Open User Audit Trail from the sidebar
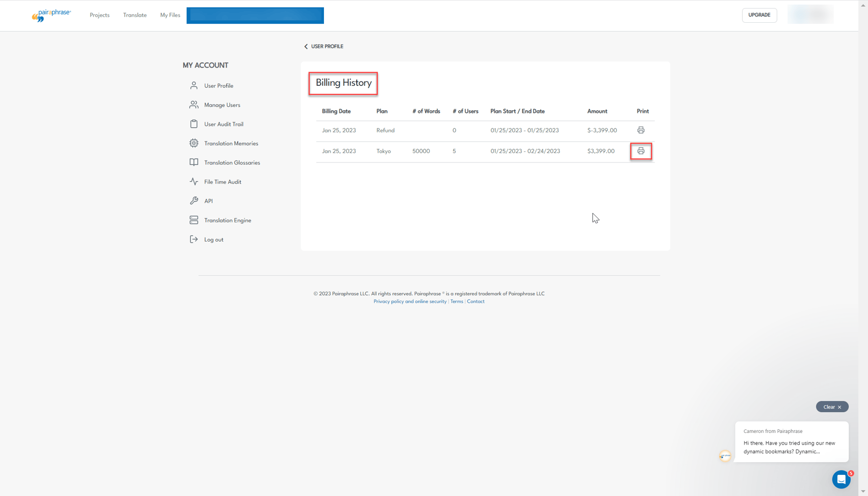The width and height of the screenshot is (868, 496). [194, 124]
